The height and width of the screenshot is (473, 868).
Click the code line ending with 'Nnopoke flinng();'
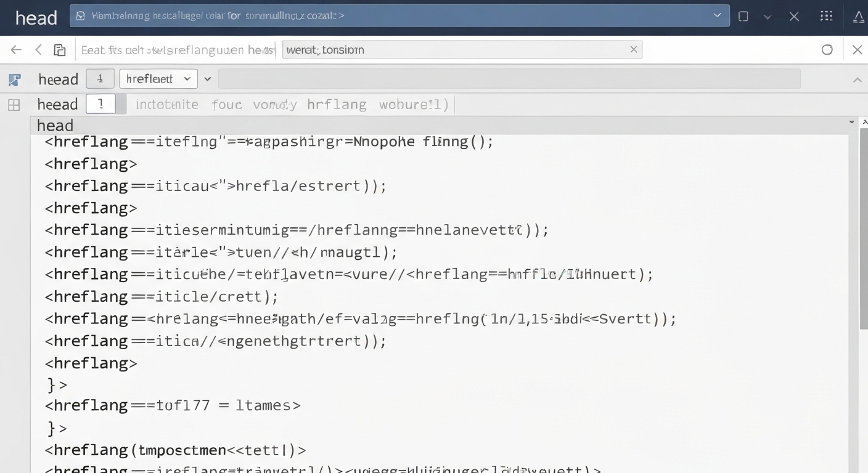point(269,142)
